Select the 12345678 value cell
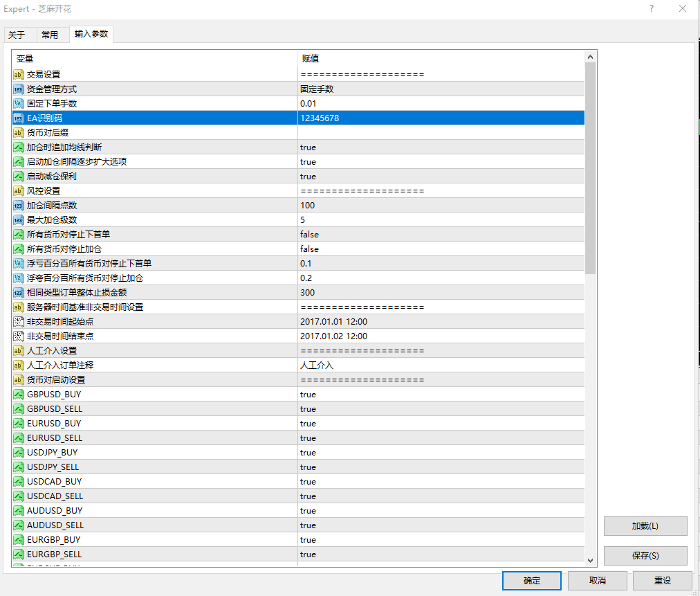 pyautogui.click(x=441, y=118)
